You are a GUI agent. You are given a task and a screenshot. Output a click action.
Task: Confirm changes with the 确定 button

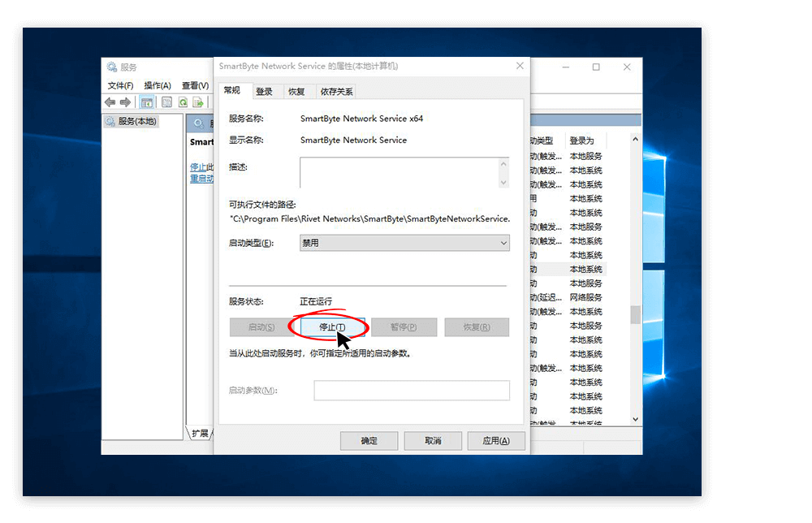pyautogui.click(x=369, y=440)
